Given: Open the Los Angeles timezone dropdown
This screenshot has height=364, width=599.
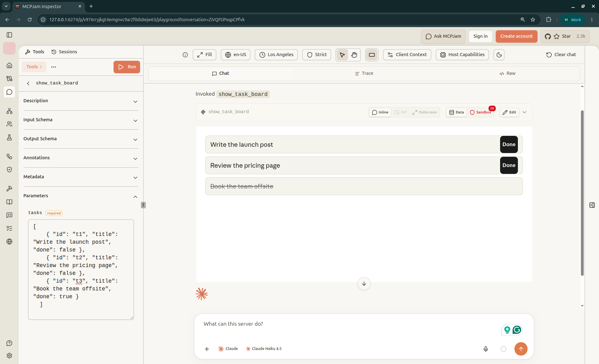Looking at the screenshot, I should coord(276,55).
